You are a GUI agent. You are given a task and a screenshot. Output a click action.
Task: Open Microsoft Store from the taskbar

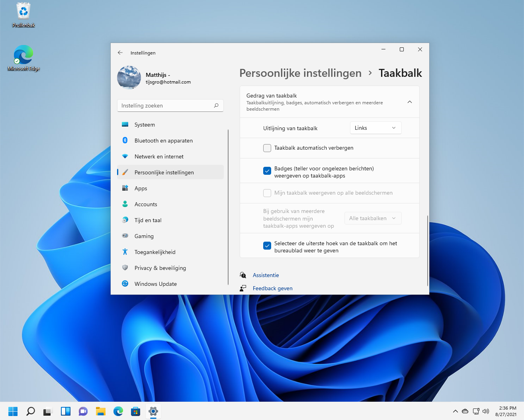click(x=136, y=411)
